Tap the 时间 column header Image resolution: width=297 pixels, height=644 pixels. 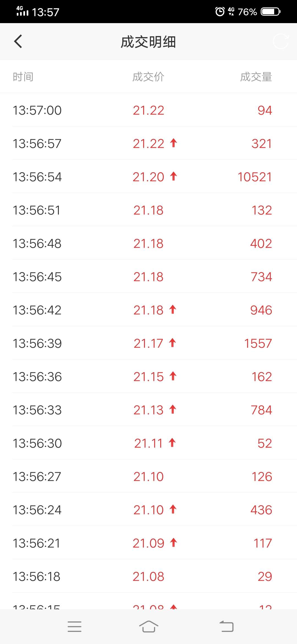[23, 77]
